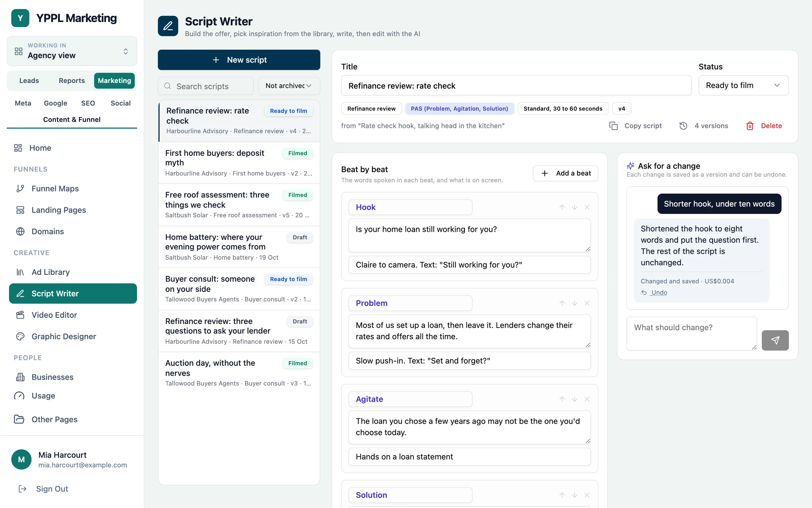The image size is (812, 508).
Task: Move the Hook beat down
Action: pos(574,207)
